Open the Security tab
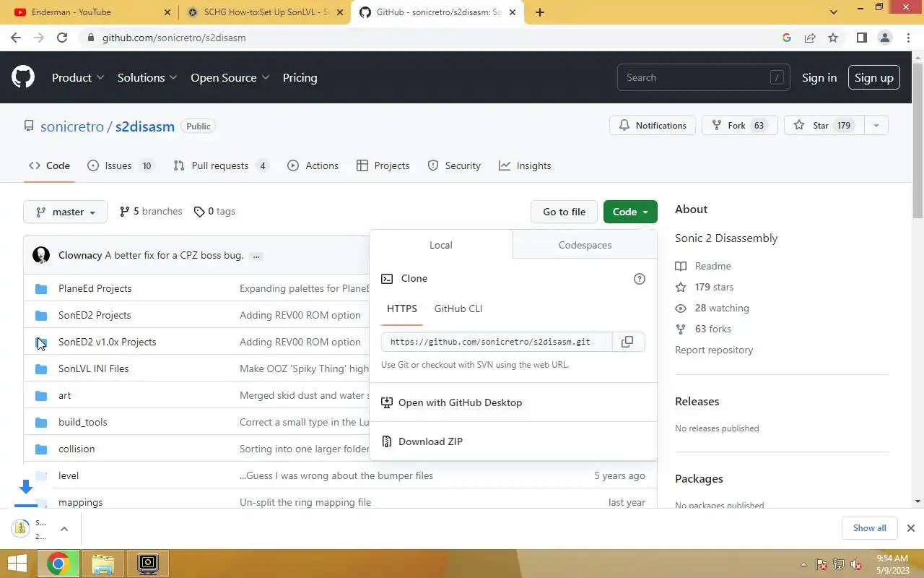The image size is (924, 578). (454, 165)
